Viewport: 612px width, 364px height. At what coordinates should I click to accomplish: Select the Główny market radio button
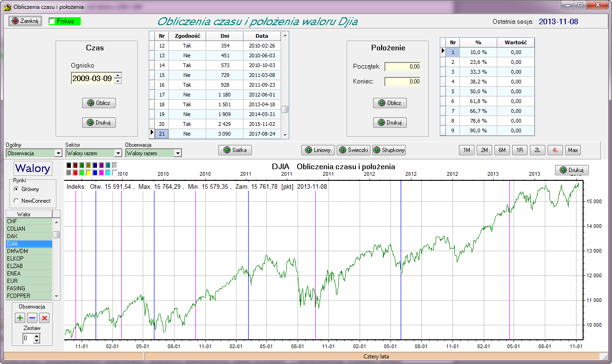click(17, 189)
